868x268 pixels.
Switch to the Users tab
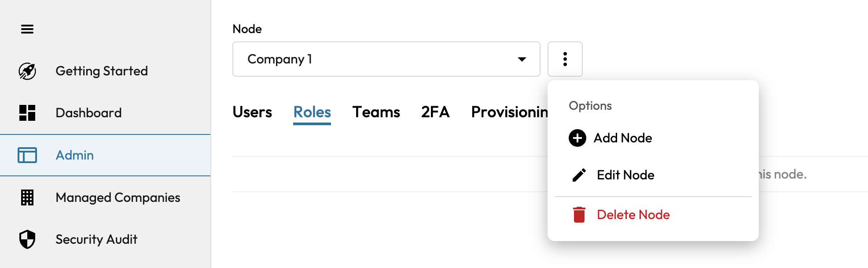tap(252, 112)
